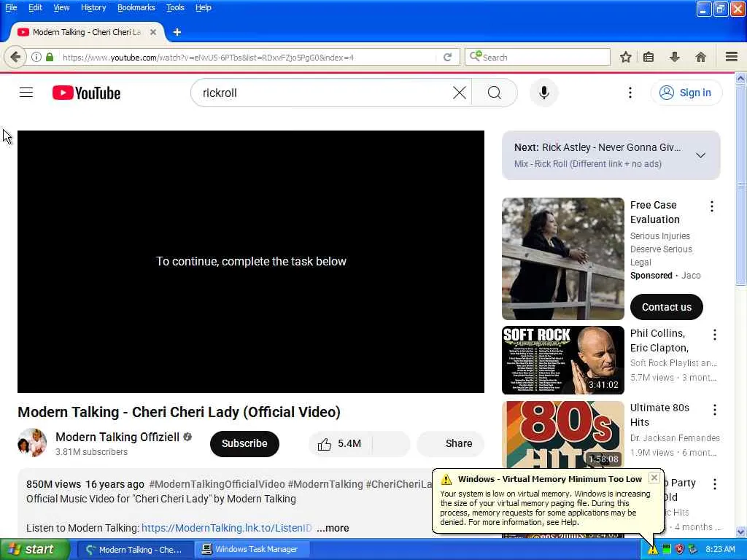Open Modern Talking Offiziell channel name

pos(117,437)
